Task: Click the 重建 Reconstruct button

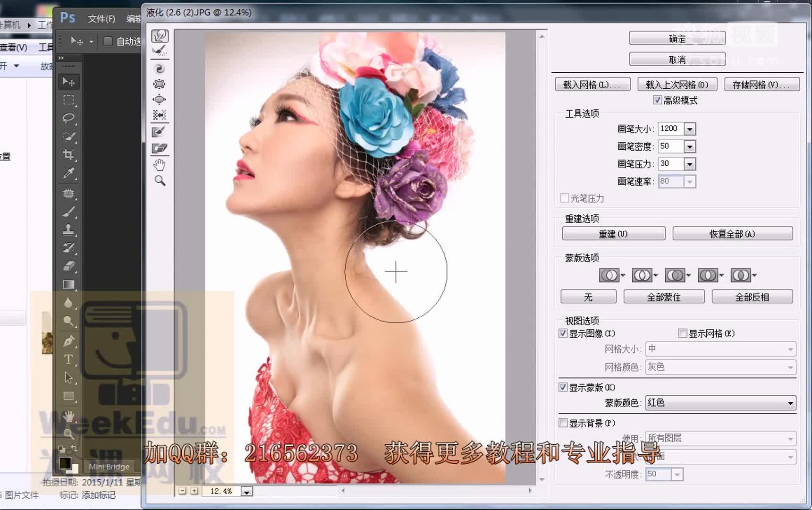Action: pos(613,234)
